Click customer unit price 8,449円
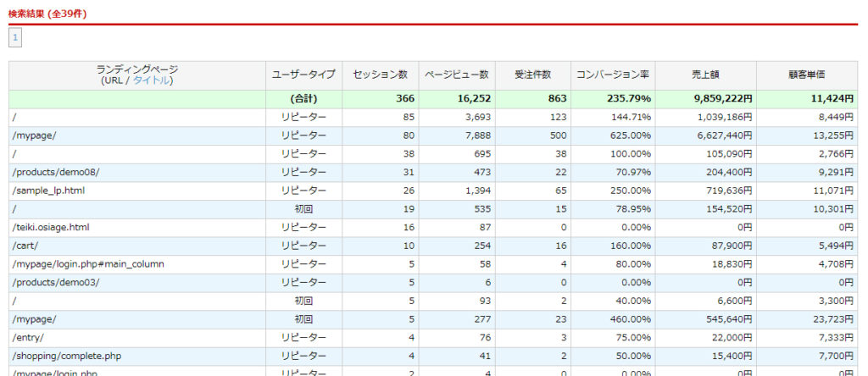This screenshot has height=376, width=868. tap(837, 117)
